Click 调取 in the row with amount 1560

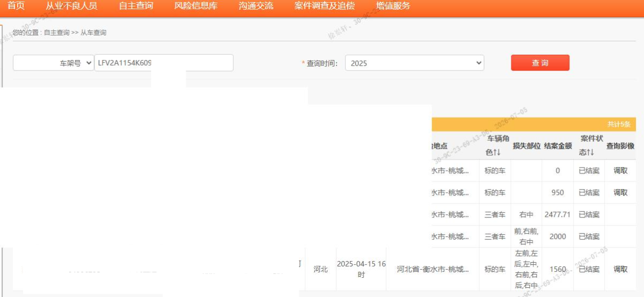620,270
